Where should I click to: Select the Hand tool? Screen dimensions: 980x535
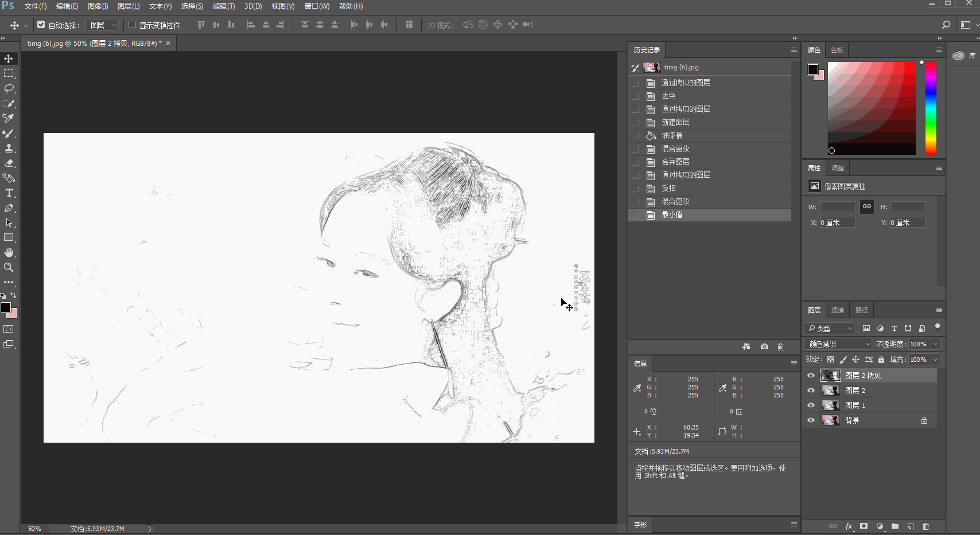[9, 252]
